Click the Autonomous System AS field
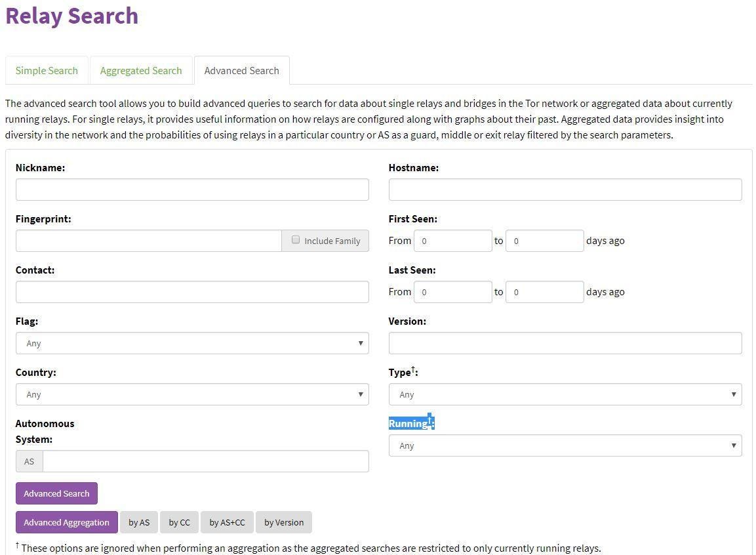The height and width of the screenshot is (555, 756). 206,461
